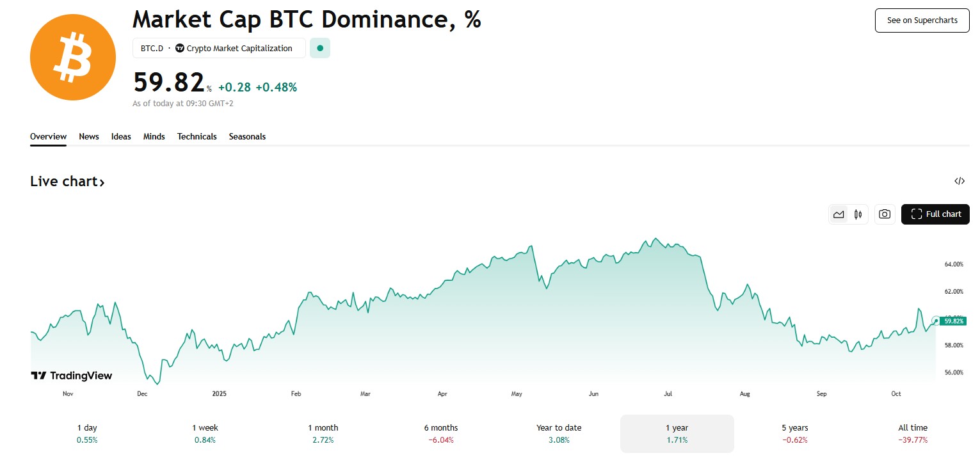Viewport: 980px width, 460px height.
Task: Click the TradingView logo on chart
Action: (72, 376)
